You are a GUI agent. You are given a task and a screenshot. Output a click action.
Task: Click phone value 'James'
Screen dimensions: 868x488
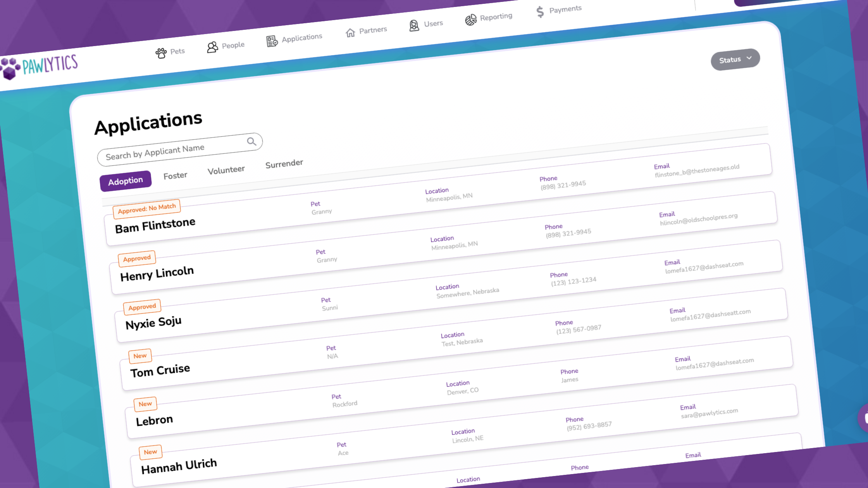[x=570, y=380]
